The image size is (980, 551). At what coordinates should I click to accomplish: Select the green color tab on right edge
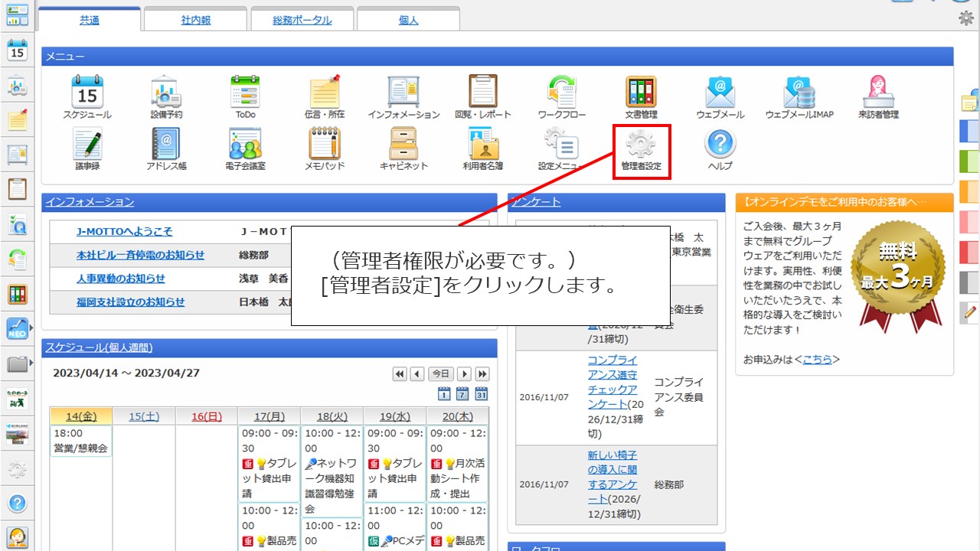coord(969,161)
